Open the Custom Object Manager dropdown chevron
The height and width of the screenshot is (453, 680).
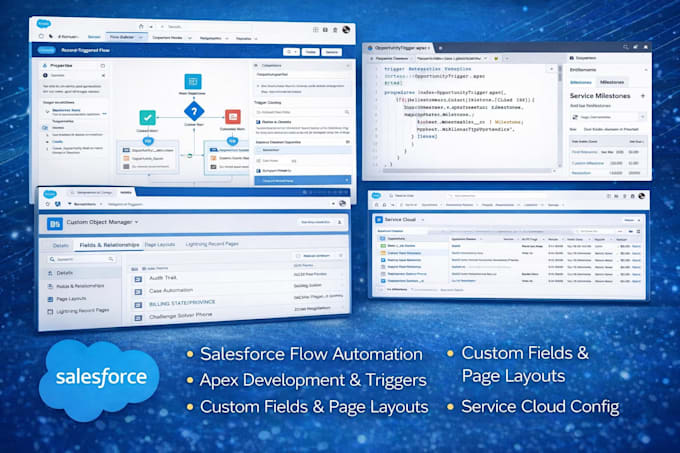click(x=136, y=222)
